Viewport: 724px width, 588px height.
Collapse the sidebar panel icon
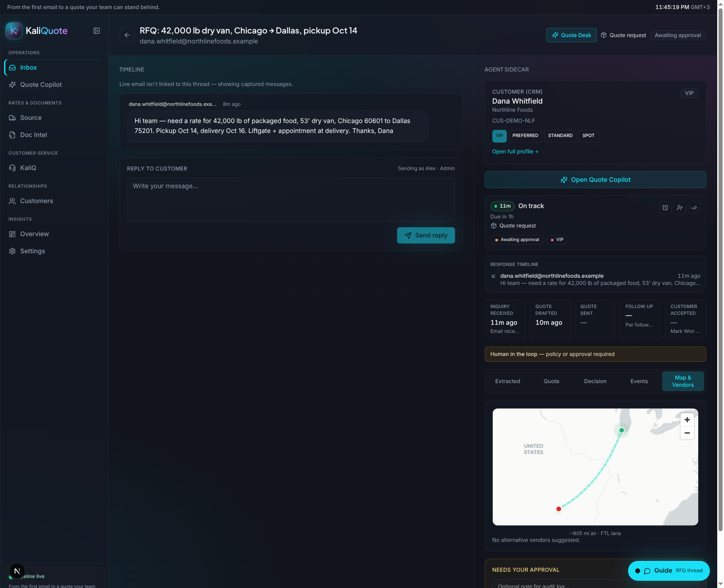(x=96, y=31)
